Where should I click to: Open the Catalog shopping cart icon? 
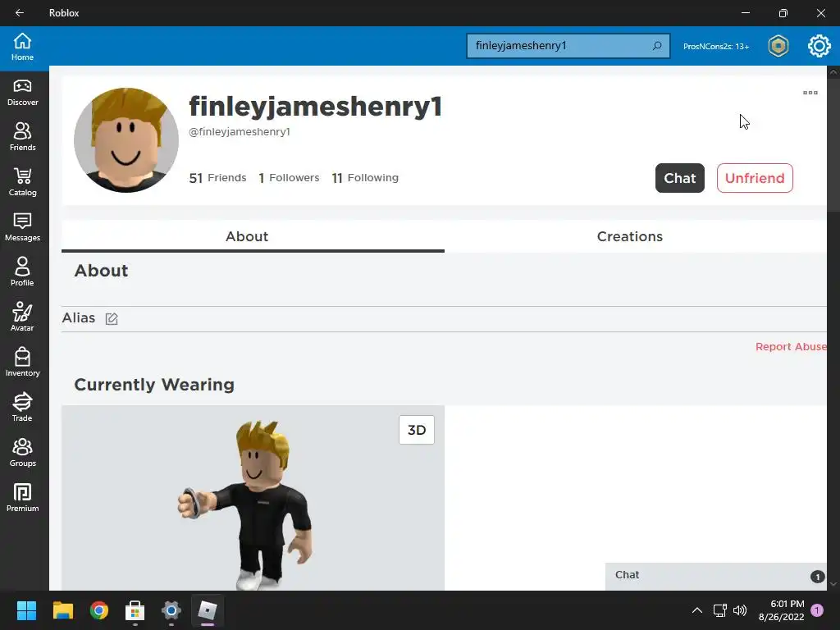[x=22, y=182]
